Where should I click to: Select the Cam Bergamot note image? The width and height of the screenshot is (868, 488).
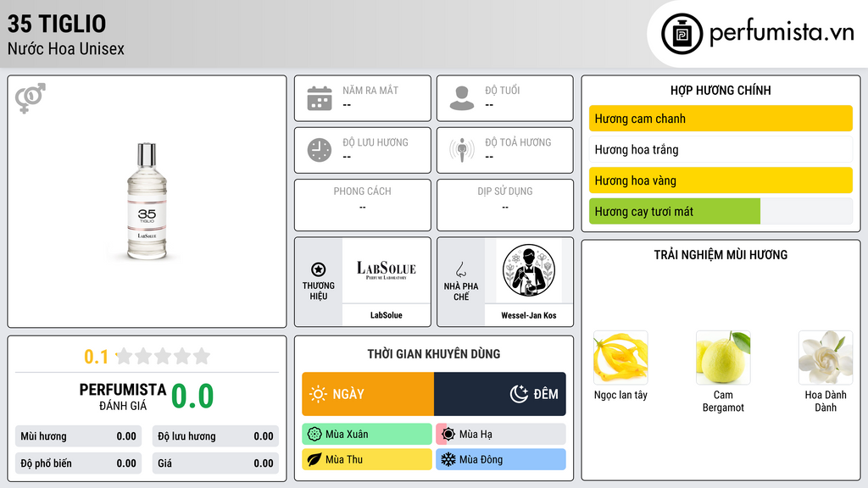point(723,358)
